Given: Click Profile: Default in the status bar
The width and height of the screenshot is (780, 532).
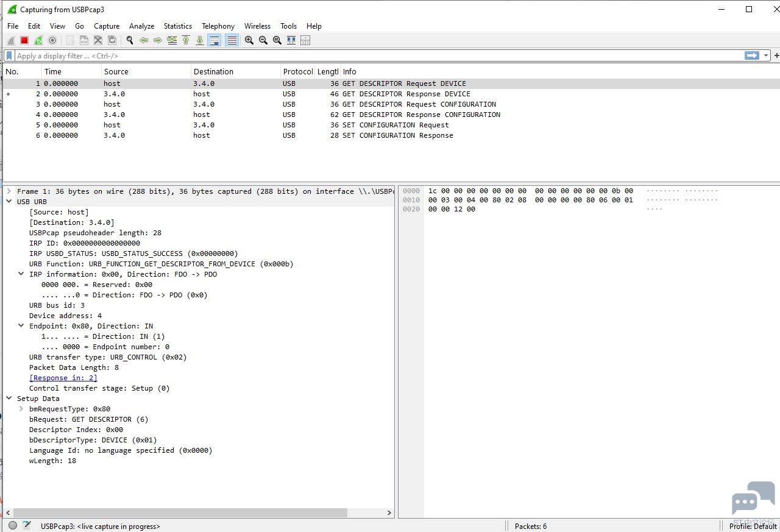Looking at the screenshot, I should pos(753,526).
